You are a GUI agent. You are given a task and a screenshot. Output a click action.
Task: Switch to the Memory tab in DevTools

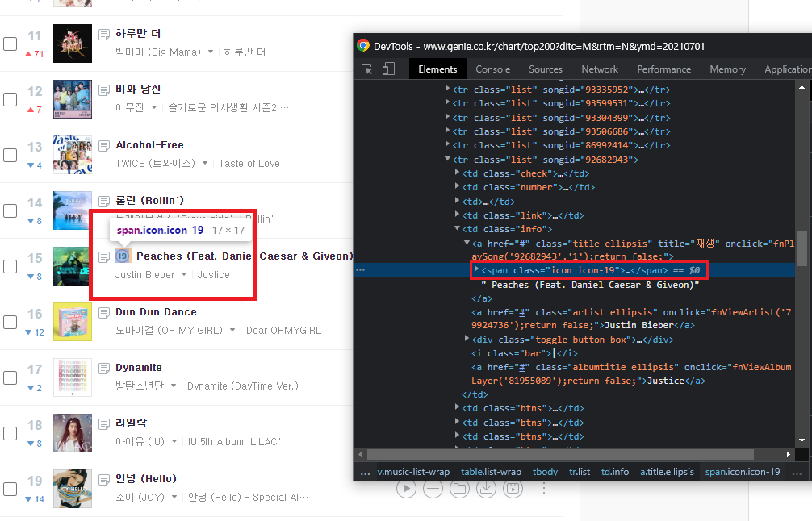(x=727, y=69)
